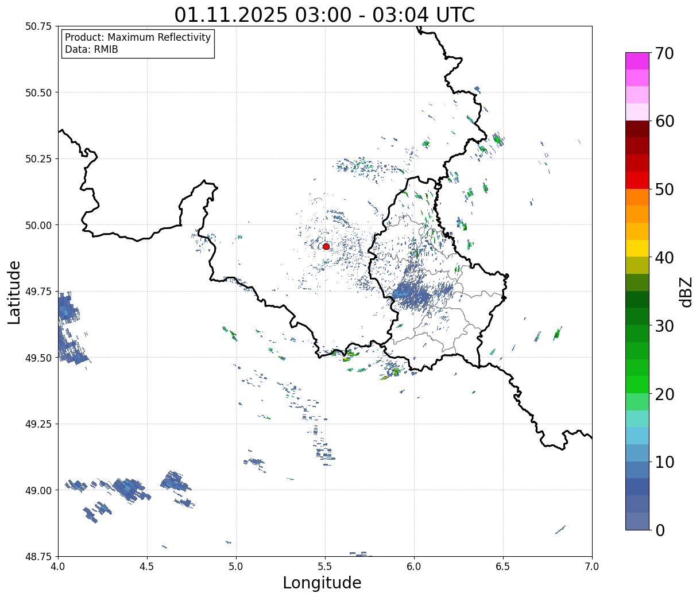This screenshot has height=597, width=700.
Task: Click the latitude tick label 49.25
Action: (x=38, y=424)
